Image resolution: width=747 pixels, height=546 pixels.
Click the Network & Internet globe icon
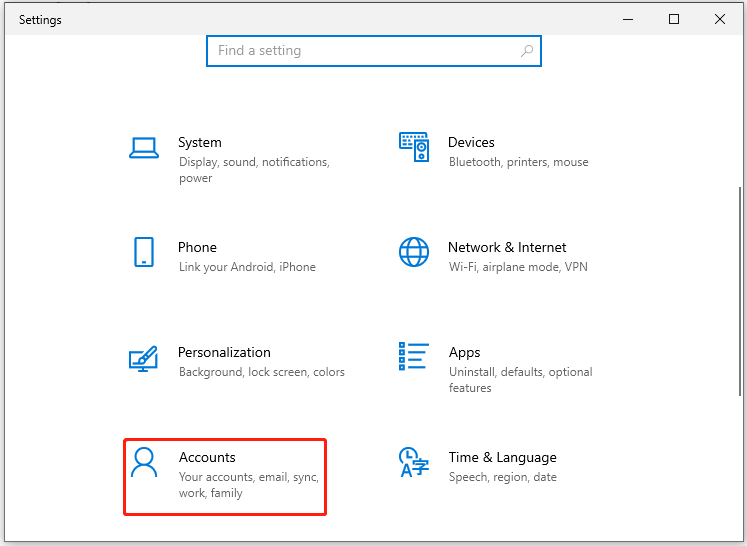tap(414, 252)
